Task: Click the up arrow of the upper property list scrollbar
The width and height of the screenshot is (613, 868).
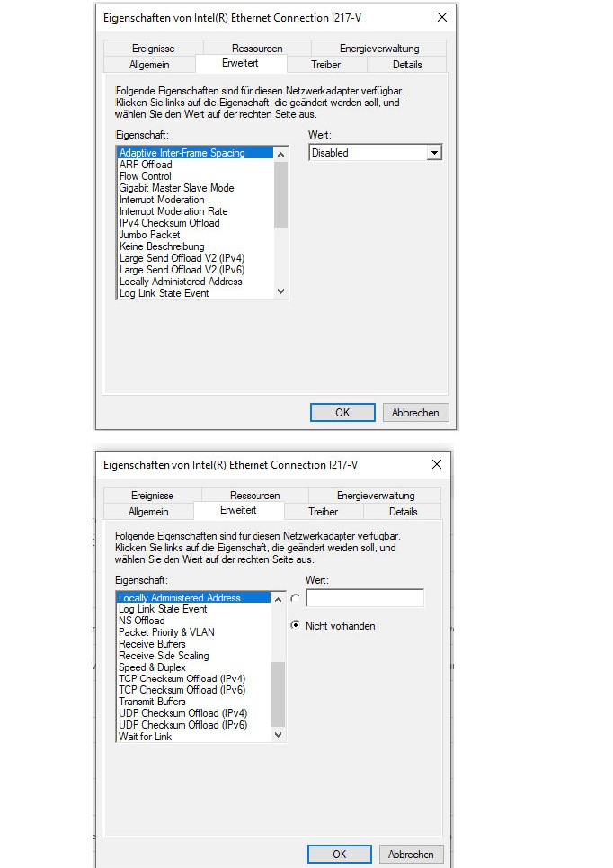Action: 280,154
